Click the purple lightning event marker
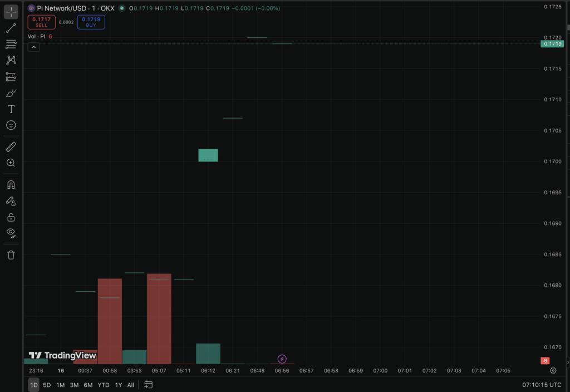The height and width of the screenshot is (392, 570). click(282, 359)
